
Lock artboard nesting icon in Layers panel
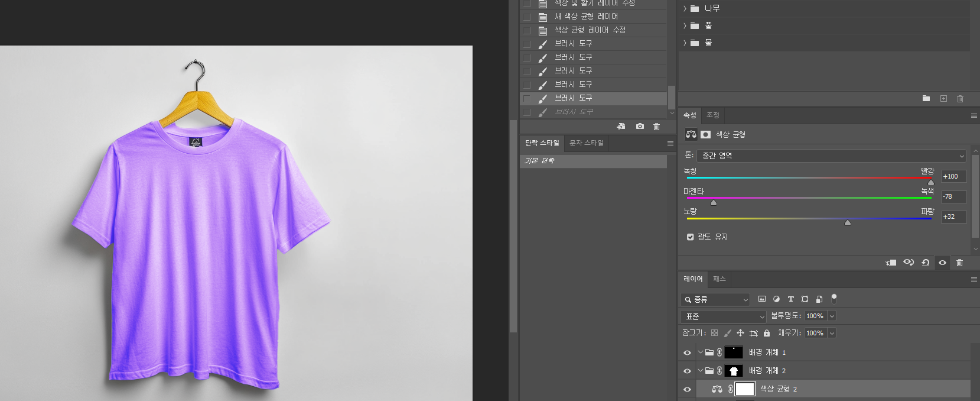pyautogui.click(x=754, y=333)
